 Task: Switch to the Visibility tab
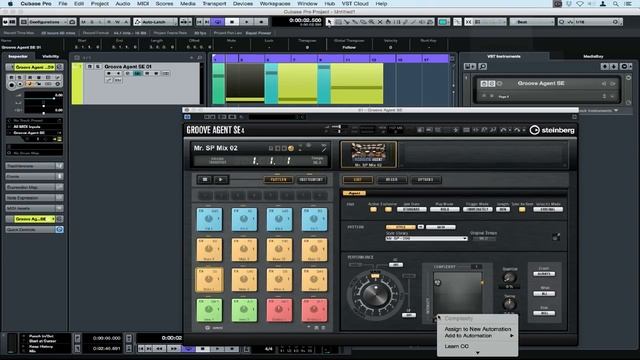click(x=51, y=56)
